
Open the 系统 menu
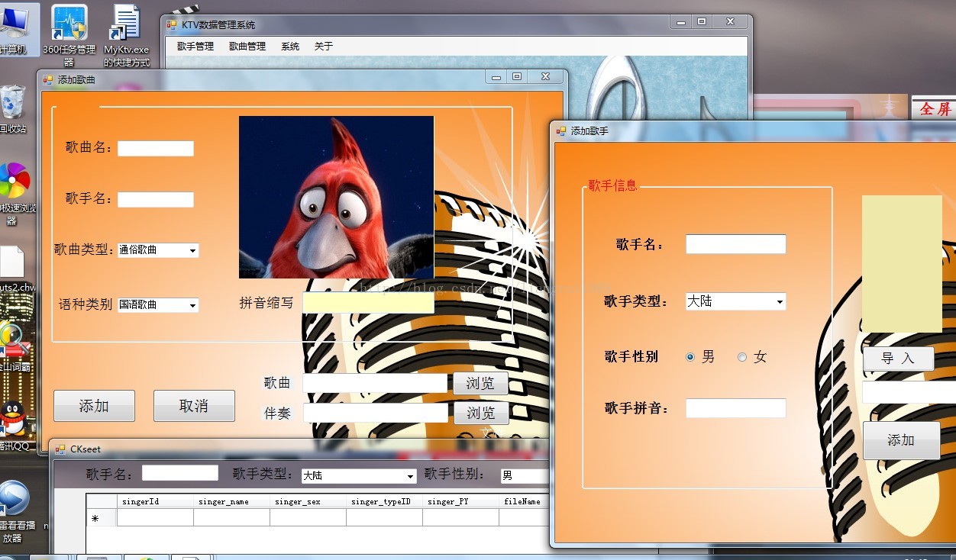coord(290,47)
